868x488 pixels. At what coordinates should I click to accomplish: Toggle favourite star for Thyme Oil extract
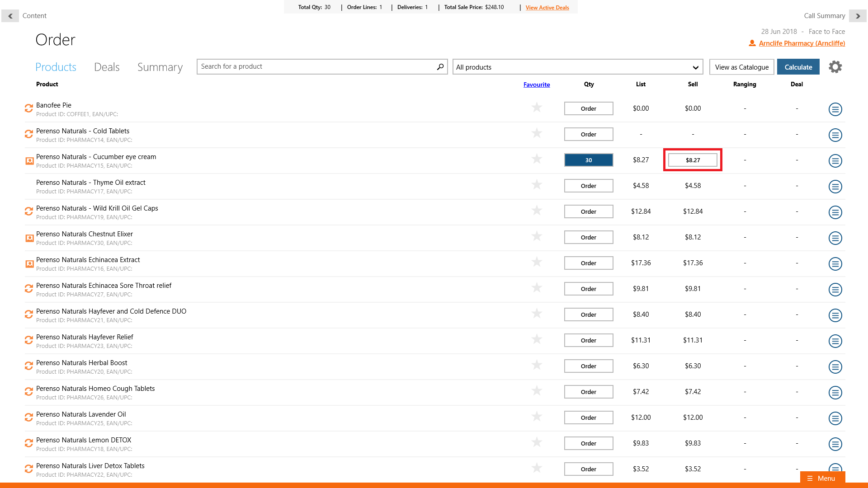coord(537,185)
